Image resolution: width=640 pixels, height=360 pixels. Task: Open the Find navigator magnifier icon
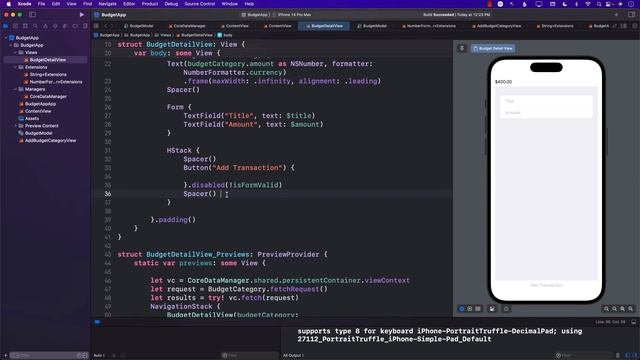tap(35, 26)
